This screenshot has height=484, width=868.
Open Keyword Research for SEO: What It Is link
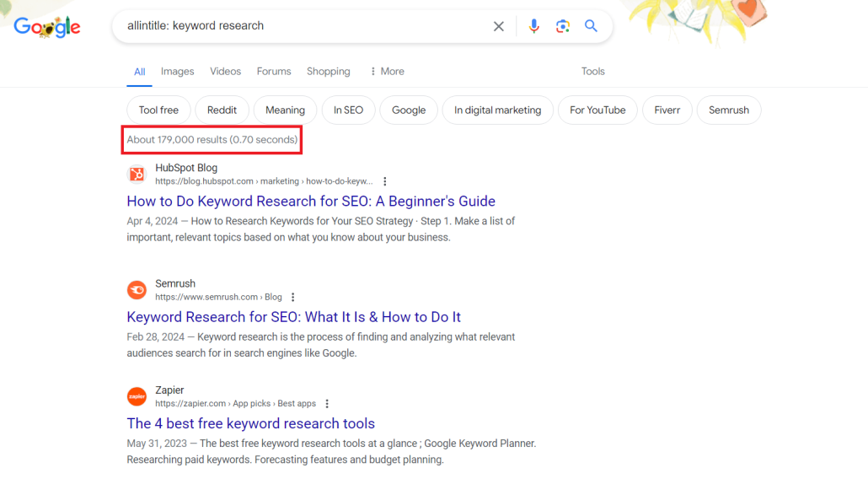pos(293,317)
